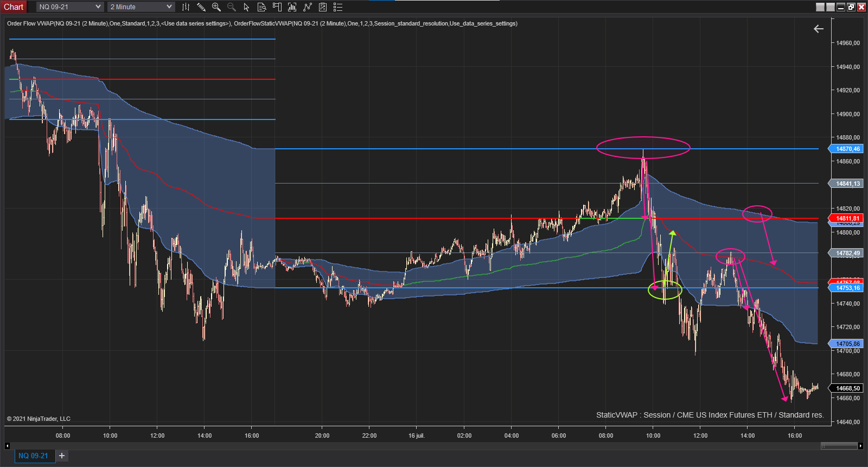The image size is (868, 467).
Task: Open the Data Box icon
Action: (261, 7)
